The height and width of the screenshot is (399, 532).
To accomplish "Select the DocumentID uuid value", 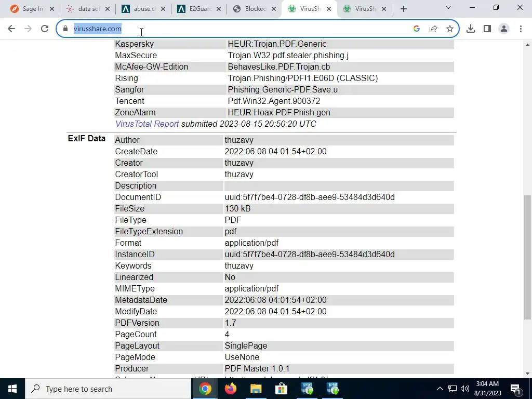I will (310, 197).
